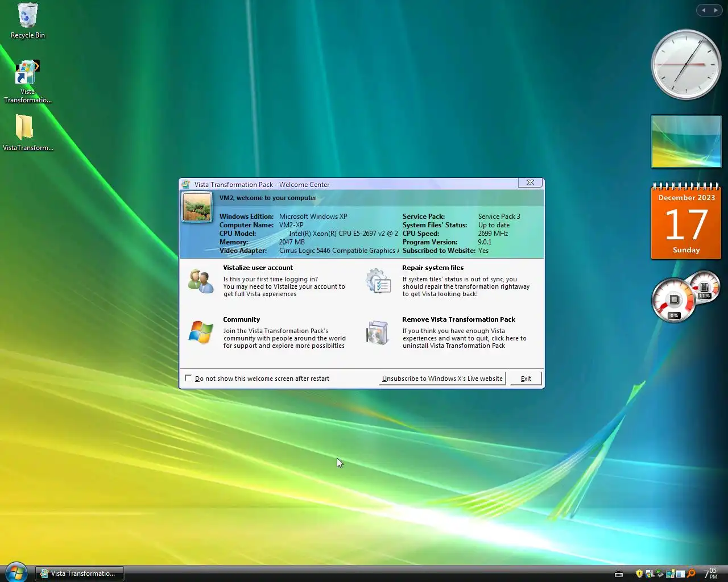Click the yellow security shield tray icon
This screenshot has height=582, width=728.
pyautogui.click(x=639, y=574)
